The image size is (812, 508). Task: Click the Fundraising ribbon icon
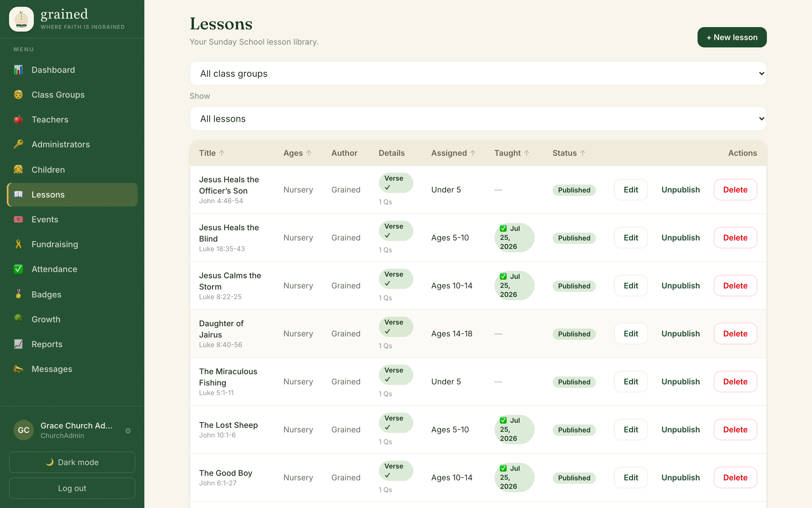tap(18, 244)
